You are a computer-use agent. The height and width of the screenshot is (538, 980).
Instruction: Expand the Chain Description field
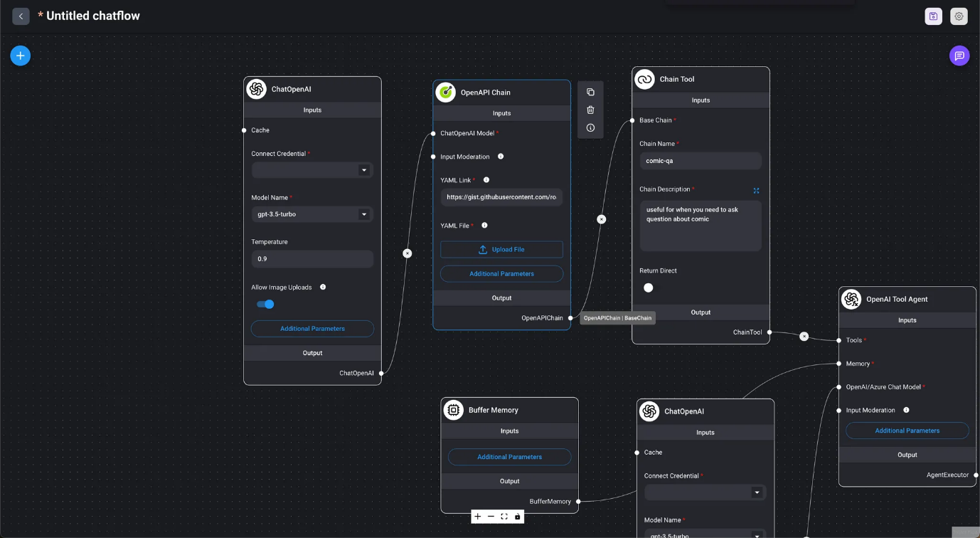coord(756,190)
